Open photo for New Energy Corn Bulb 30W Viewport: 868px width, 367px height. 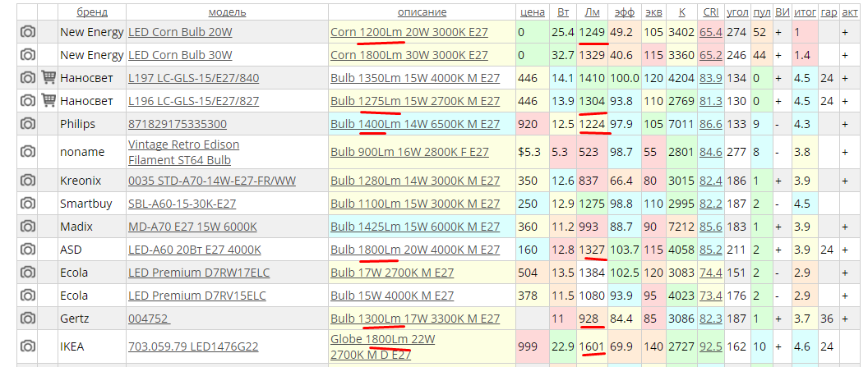(x=27, y=55)
